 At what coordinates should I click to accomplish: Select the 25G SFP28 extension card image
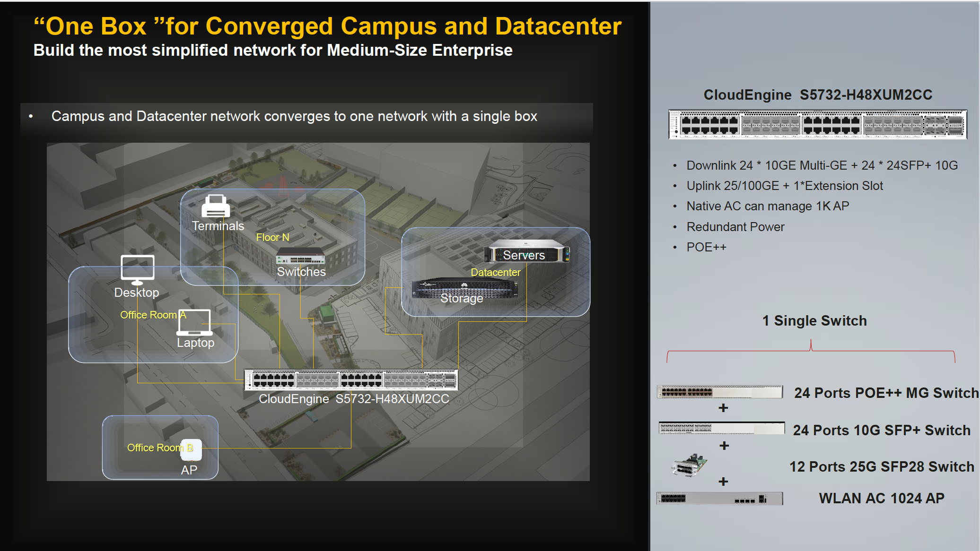[690, 465]
